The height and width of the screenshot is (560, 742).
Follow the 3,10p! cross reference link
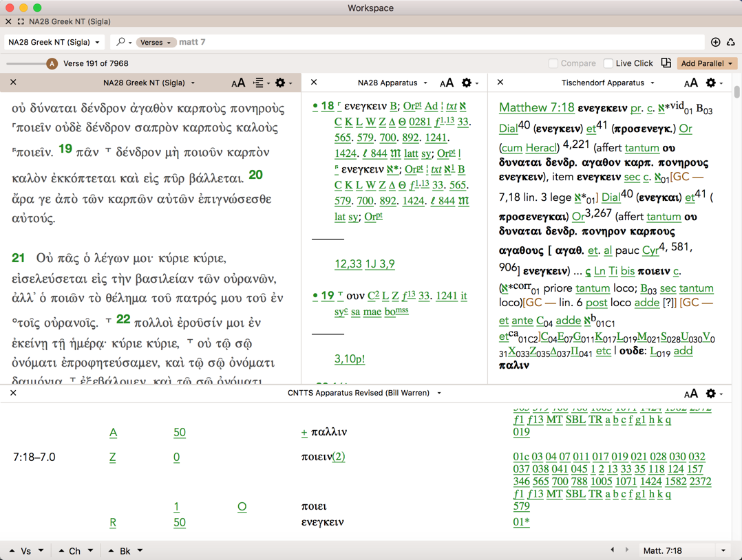pos(349,359)
